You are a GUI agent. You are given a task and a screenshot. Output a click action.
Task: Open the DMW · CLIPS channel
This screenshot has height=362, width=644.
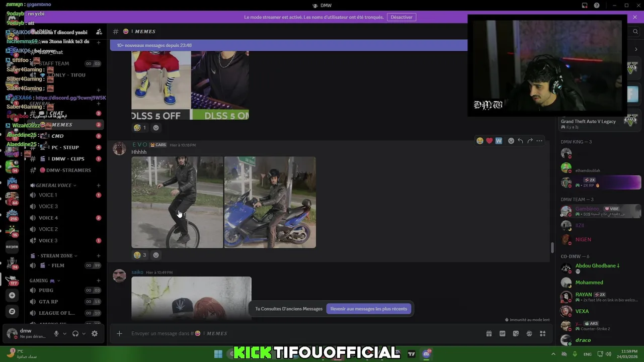65,159
